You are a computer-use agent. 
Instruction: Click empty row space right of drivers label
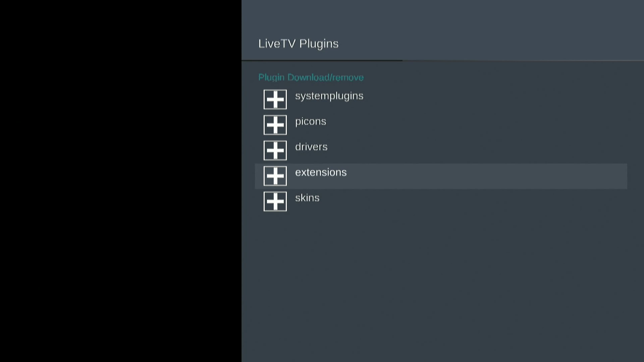(x=503, y=150)
